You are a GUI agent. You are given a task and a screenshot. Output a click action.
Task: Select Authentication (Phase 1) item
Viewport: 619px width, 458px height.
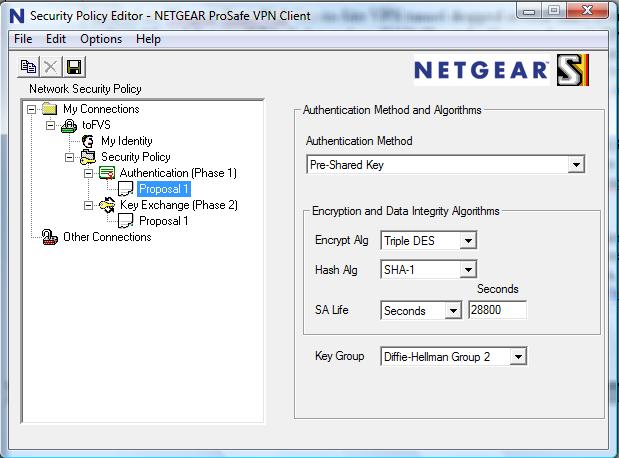tap(178, 173)
